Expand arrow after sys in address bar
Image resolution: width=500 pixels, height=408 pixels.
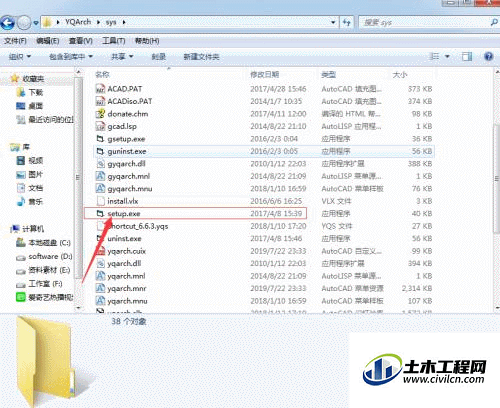(124, 22)
